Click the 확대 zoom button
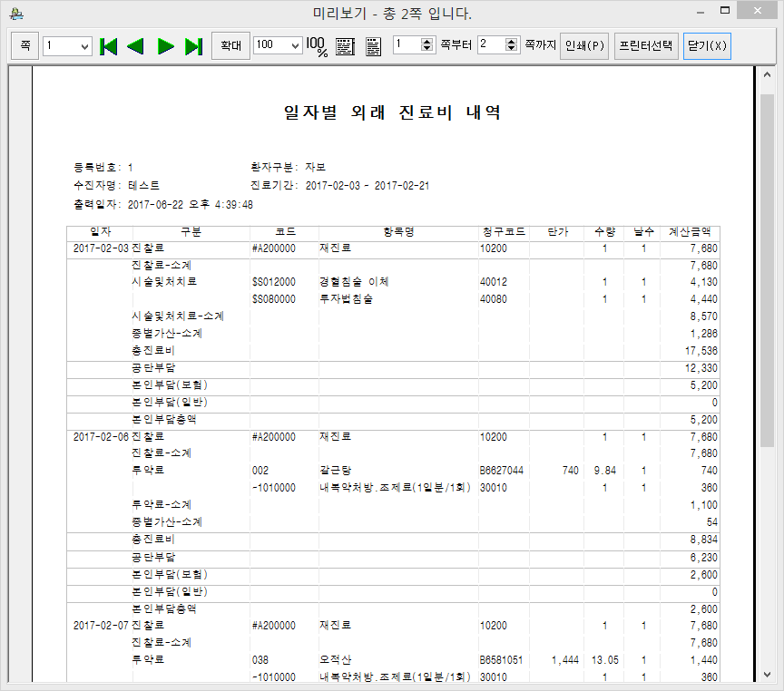Screen dimensions: 784x691 click(x=230, y=45)
